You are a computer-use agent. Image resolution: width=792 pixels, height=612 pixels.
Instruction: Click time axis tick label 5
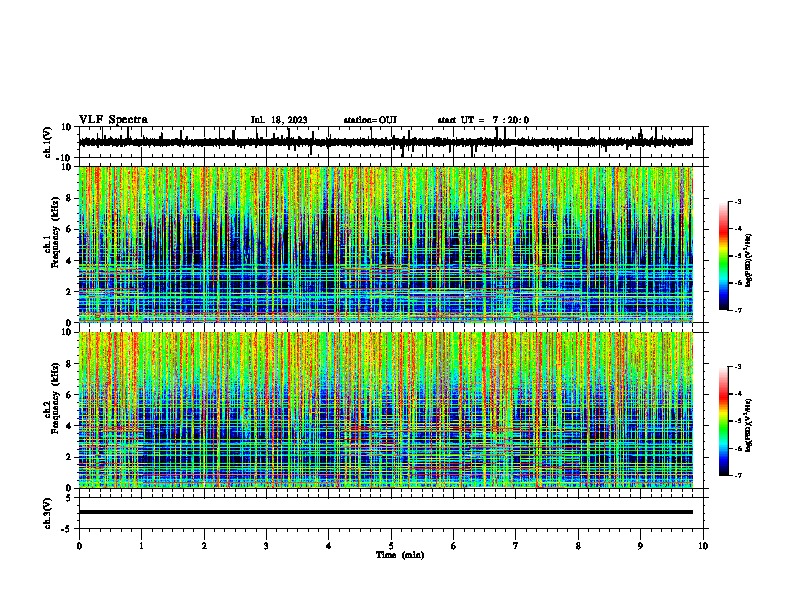tap(391, 546)
